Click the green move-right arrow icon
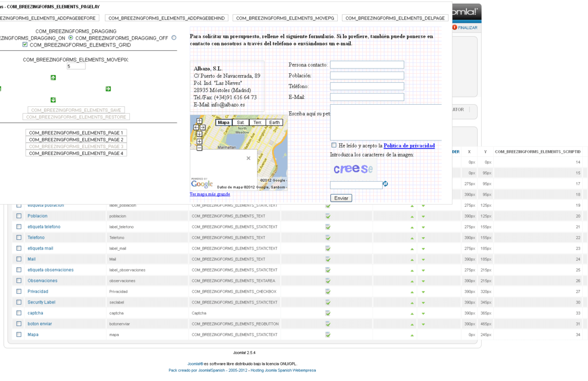 point(108,89)
